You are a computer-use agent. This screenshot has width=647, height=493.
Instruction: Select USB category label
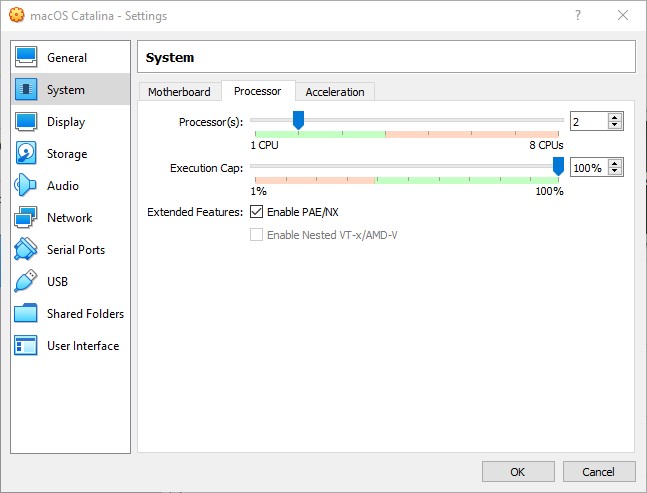click(57, 281)
